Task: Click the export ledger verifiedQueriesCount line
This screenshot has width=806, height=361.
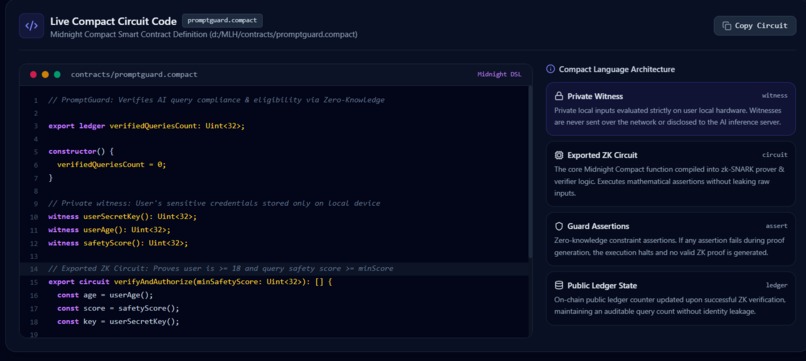Action: pos(146,126)
